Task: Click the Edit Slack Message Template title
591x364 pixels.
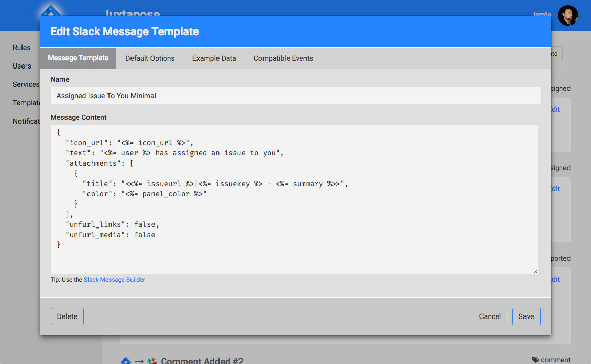Action: [x=125, y=31]
